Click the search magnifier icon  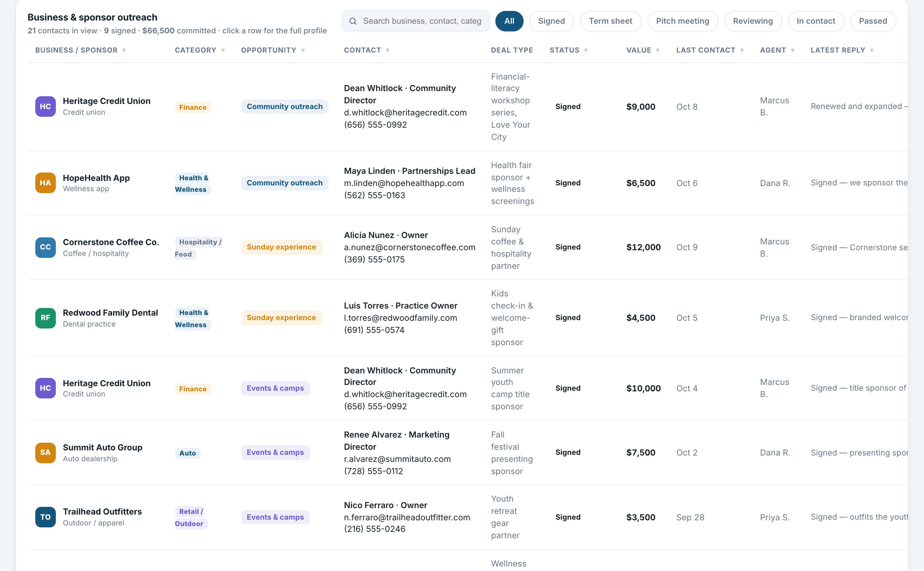[x=353, y=21]
